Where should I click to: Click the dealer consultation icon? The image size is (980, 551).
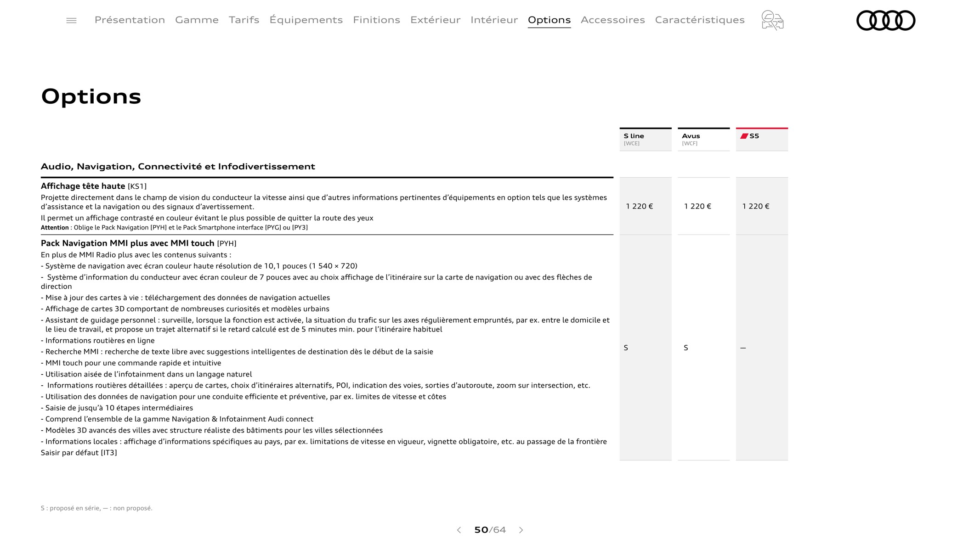(772, 20)
